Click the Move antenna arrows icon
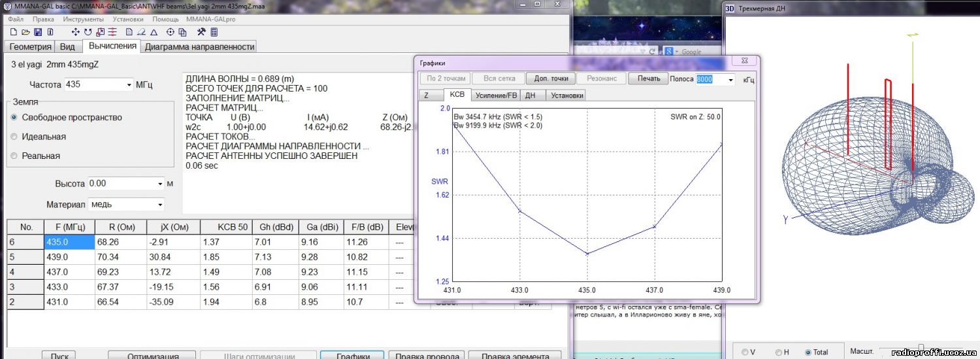Screen dimensions: 980x359 tap(76, 32)
